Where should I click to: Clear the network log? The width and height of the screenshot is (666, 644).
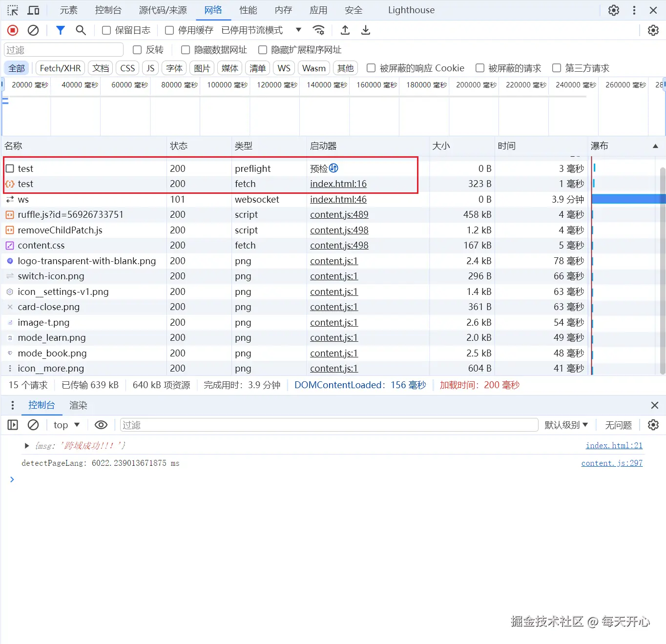(x=33, y=30)
